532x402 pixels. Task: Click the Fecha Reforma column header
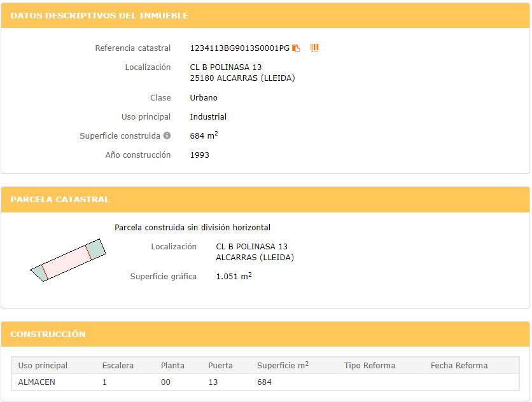click(459, 366)
